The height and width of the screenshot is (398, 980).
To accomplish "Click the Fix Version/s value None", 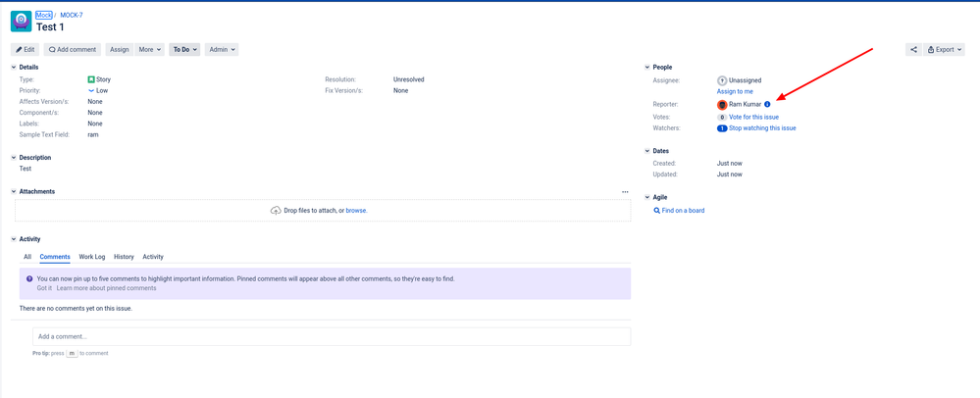I will 400,90.
